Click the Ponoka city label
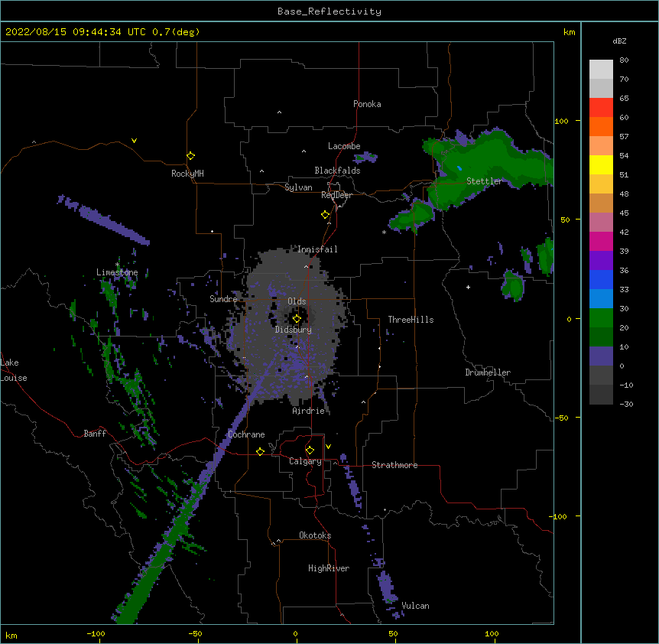 (x=367, y=104)
